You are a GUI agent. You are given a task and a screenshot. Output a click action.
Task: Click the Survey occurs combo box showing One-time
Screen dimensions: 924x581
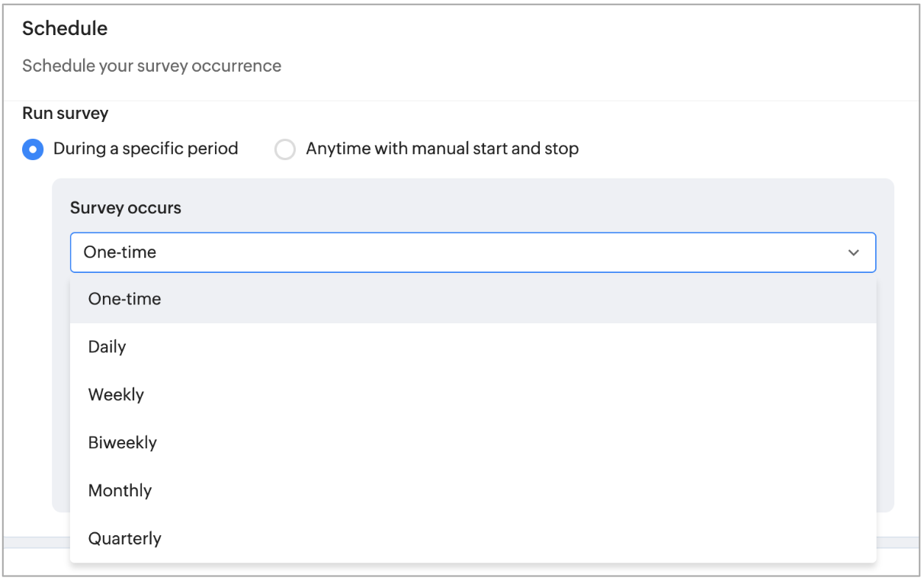457,252
